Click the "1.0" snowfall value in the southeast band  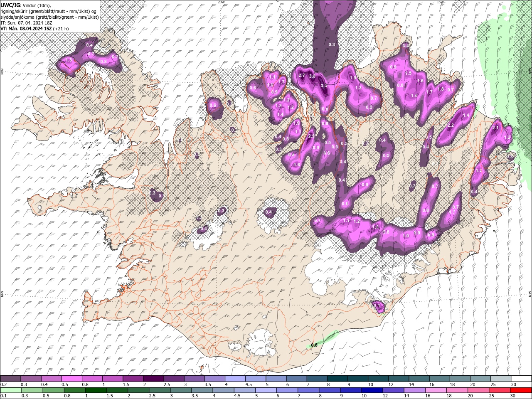[x=406, y=236]
